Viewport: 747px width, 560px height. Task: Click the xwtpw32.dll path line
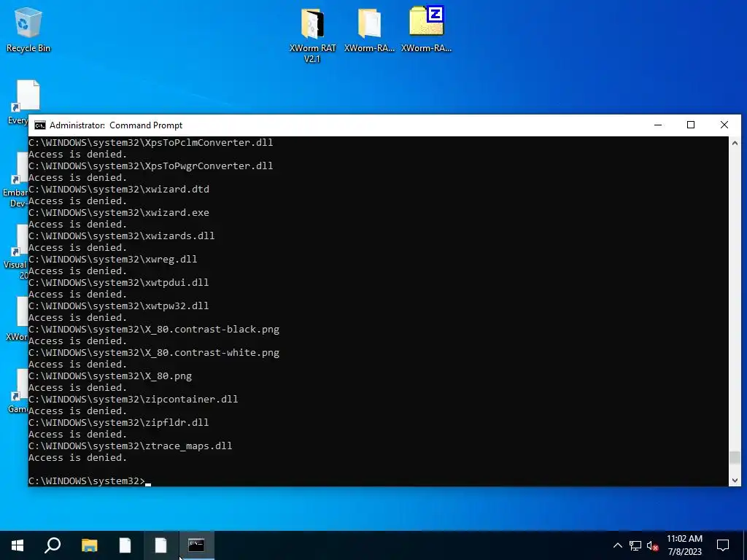coord(119,306)
